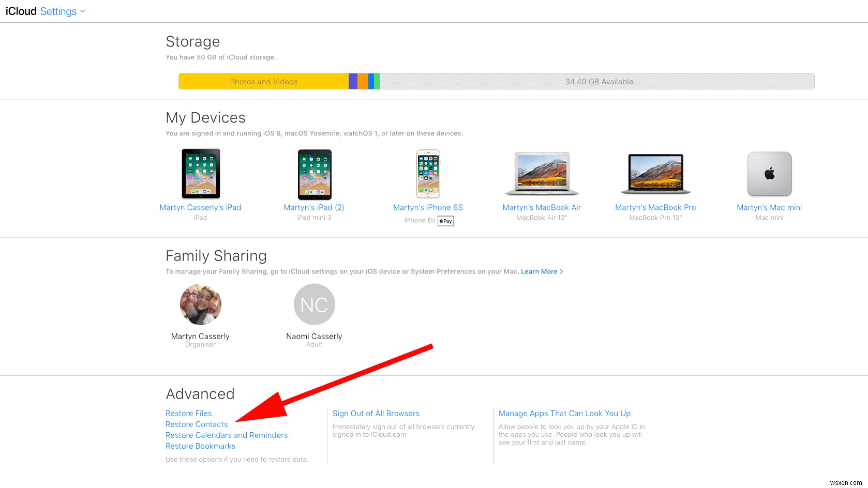Open Restore Contacts

(x=197, y=424)
